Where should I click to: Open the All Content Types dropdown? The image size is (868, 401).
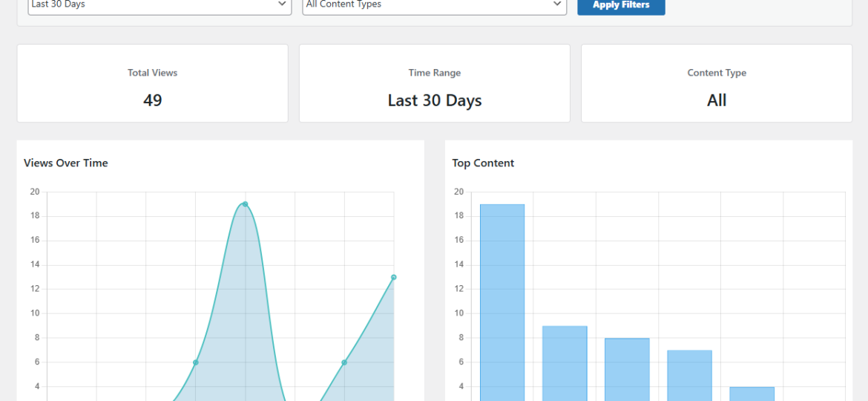[x=435, y=5]
